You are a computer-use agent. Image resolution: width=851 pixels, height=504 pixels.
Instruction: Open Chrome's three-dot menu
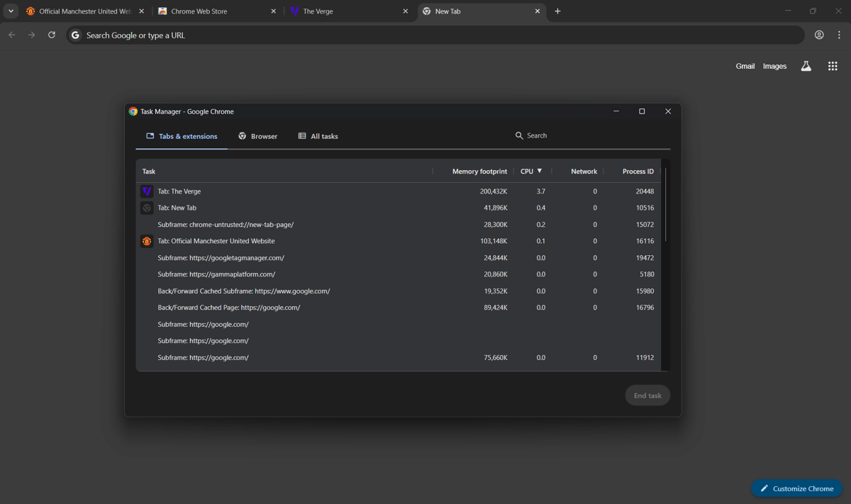(x=839, y=35)
